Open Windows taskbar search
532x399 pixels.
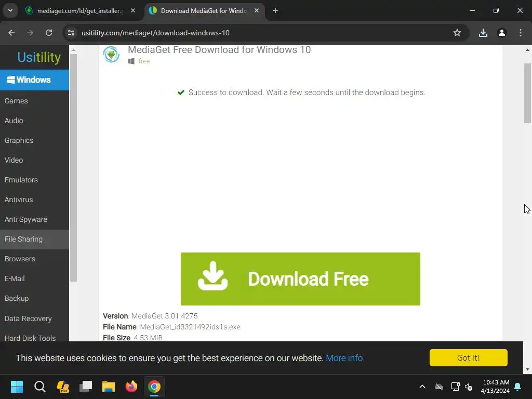tap(39, 387)
